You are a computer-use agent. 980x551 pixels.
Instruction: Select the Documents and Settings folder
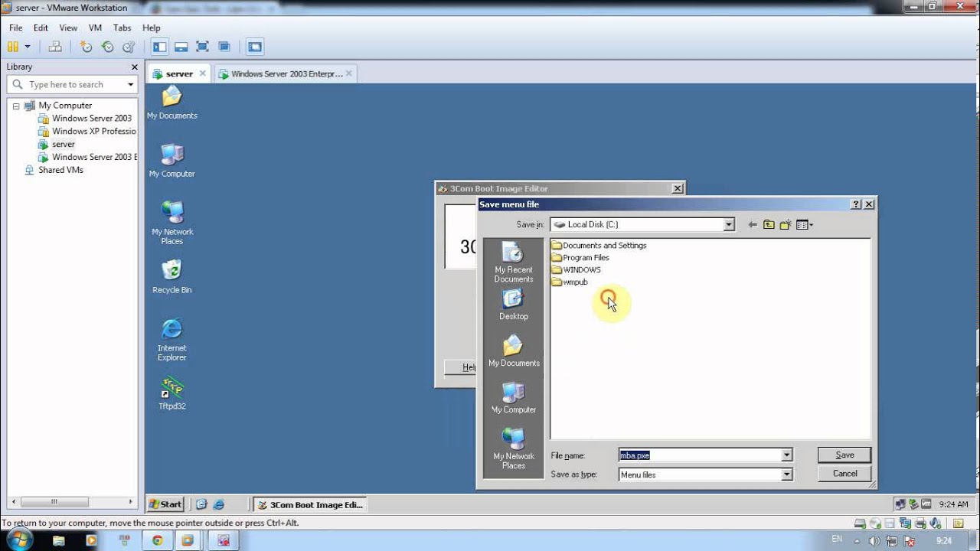coord(599,246)
